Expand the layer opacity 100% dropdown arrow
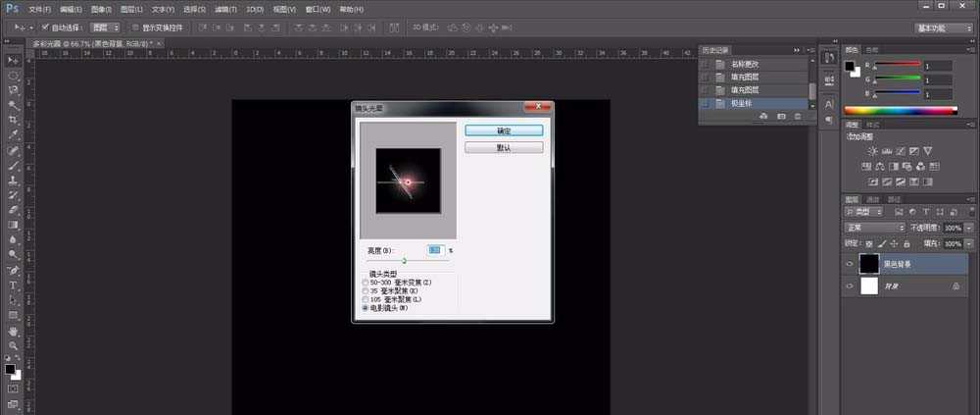The width and height of the screenshot is (980, 415). pyautogui.click(x=970, y=227)
